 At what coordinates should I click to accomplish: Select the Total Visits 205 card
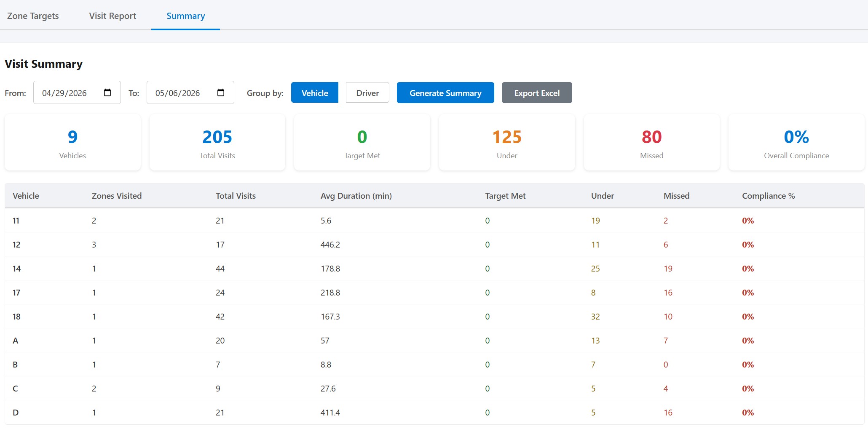click(x=217, y=142)
